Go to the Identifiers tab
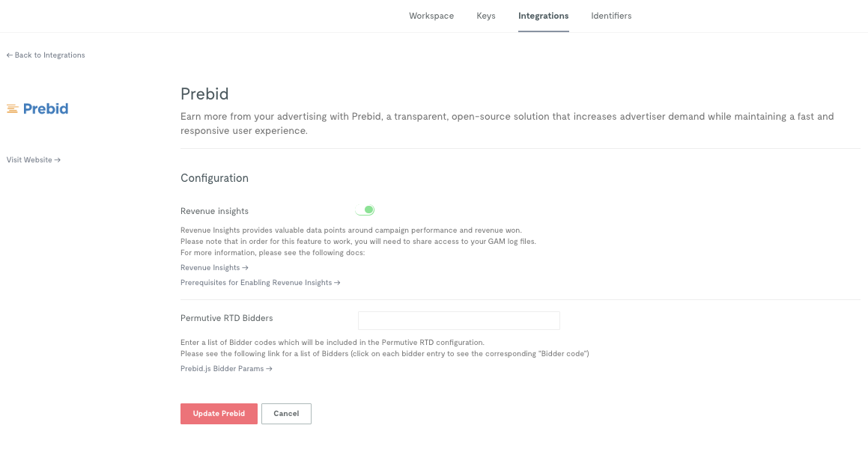This screenshot has width=868, height=449. point(611,16)
